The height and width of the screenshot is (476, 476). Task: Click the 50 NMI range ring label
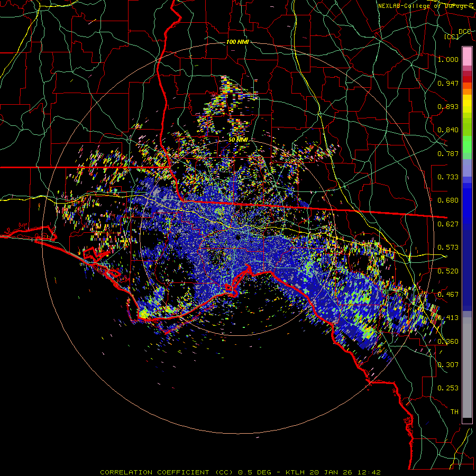(x=239, y=140)
